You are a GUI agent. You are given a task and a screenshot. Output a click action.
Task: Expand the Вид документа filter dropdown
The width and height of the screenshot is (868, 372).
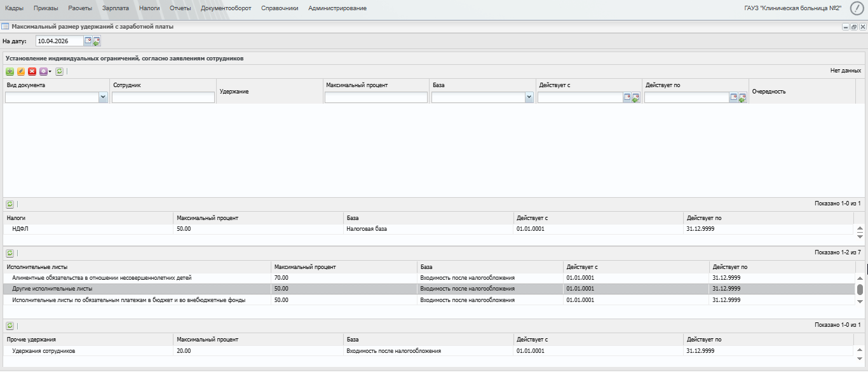tap(103, 97)
